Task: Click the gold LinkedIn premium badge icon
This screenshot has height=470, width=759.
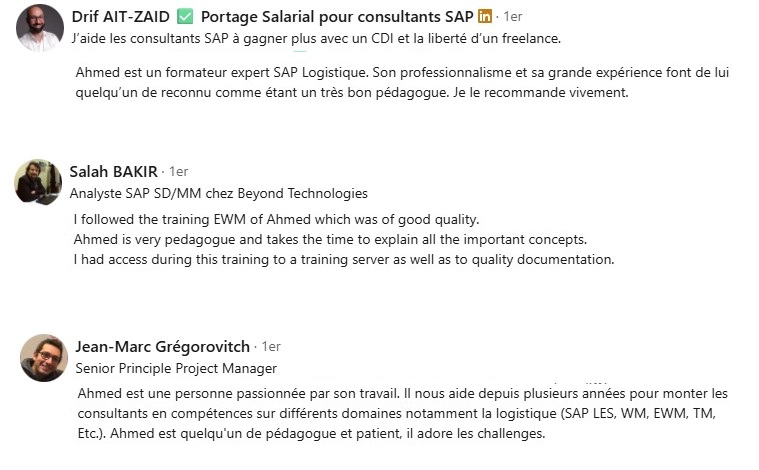Action: pos(485,17)
